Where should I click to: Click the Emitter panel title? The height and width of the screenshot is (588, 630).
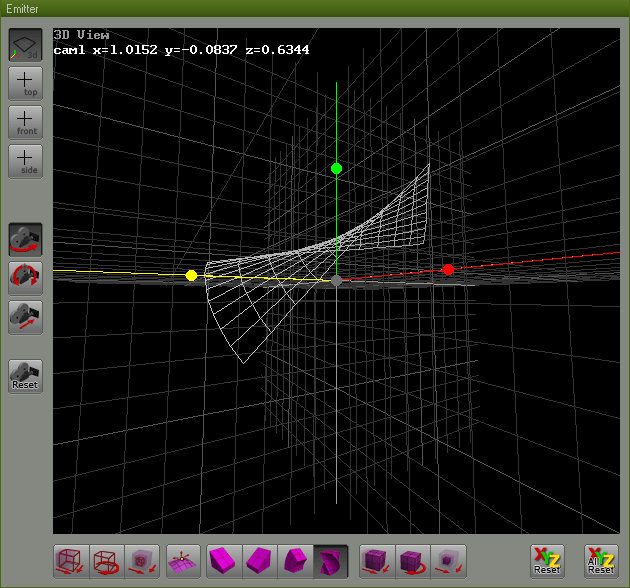pyautogui.click(x=22, y=9)
